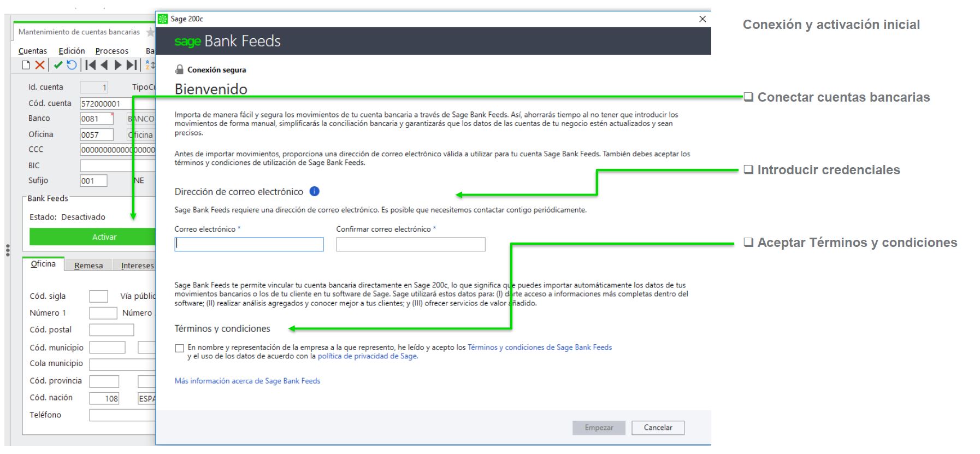Click the new bank account document icon

(x=26, y=65)
